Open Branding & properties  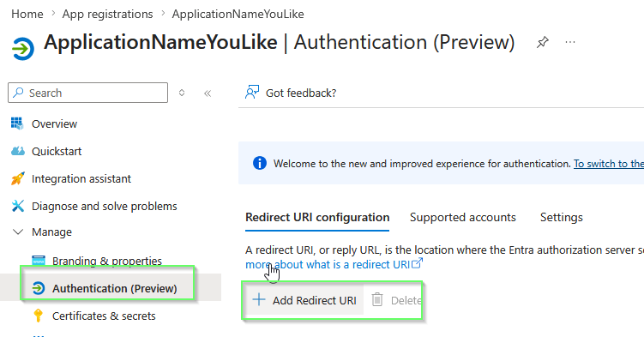[x=107, y=261]
